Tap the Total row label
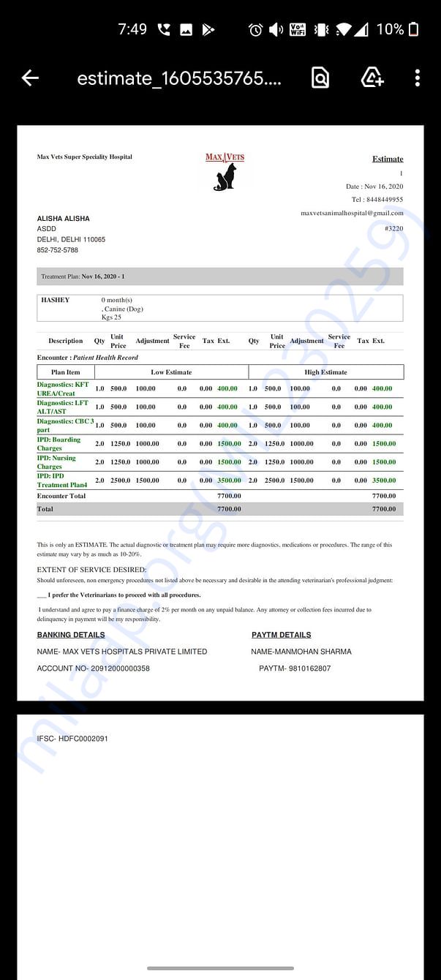 (45, 509)
